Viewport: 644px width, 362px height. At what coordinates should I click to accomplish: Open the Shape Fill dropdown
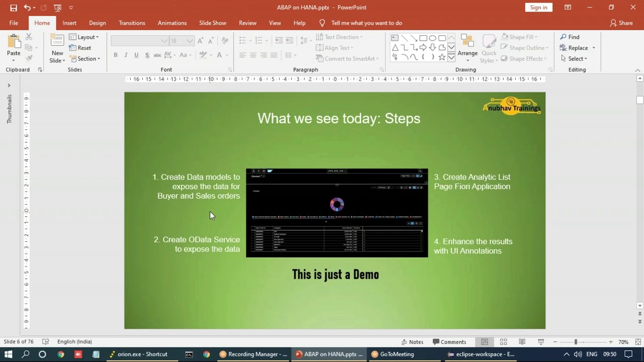520,37
